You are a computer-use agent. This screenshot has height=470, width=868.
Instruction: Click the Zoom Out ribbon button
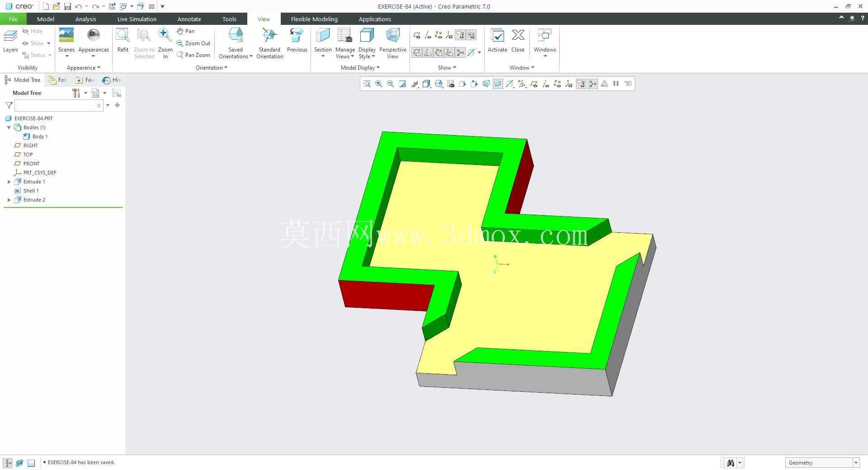click(193, 43)
